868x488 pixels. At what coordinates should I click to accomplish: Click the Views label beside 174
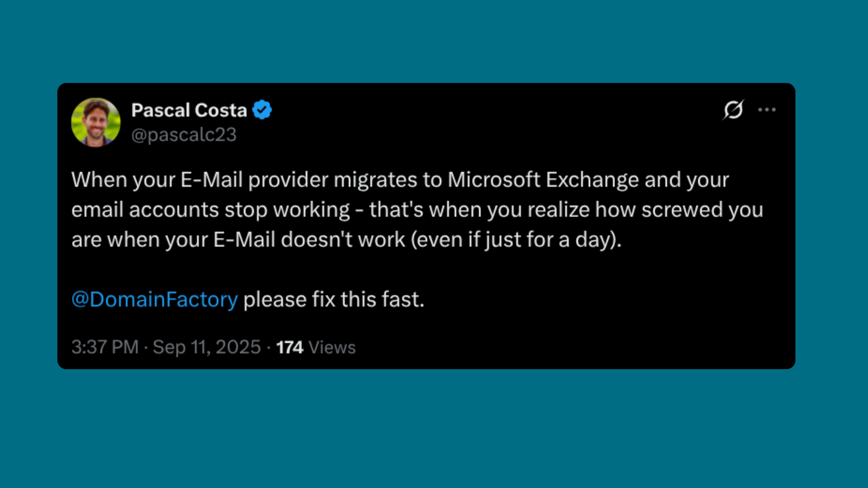pos(332,347)
